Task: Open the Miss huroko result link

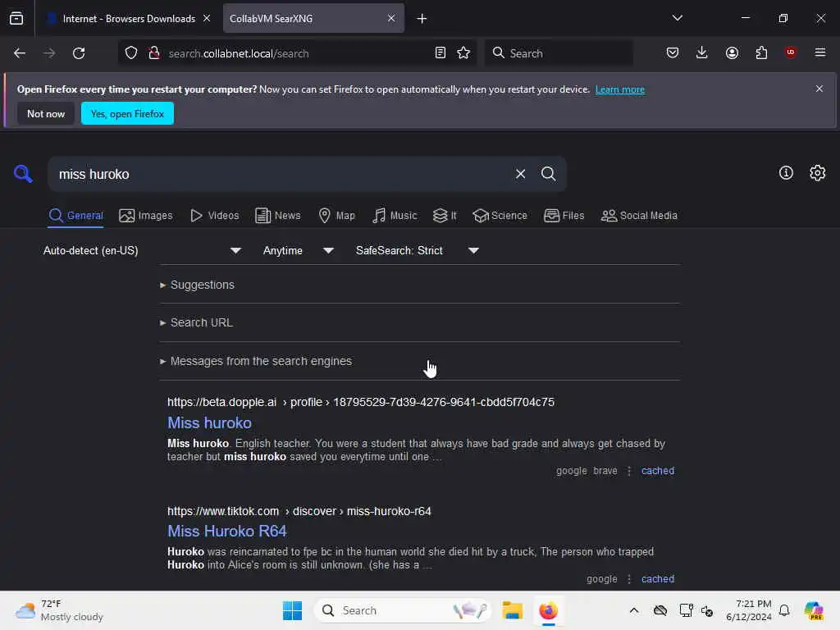Action: [x=209, y=422]
